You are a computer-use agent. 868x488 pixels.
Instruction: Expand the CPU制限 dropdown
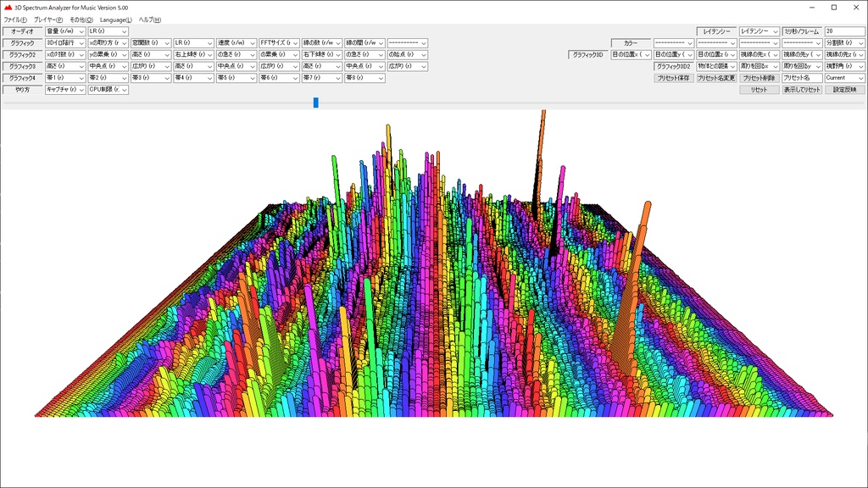pyautogui.click(x=108, y=90)
